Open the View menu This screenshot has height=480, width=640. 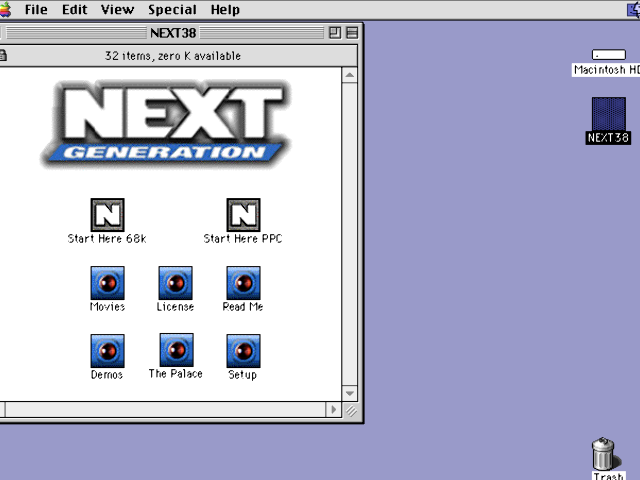point(117,9)
